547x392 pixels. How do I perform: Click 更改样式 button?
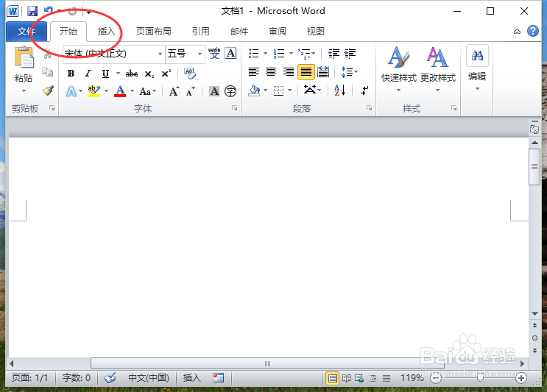438,69
